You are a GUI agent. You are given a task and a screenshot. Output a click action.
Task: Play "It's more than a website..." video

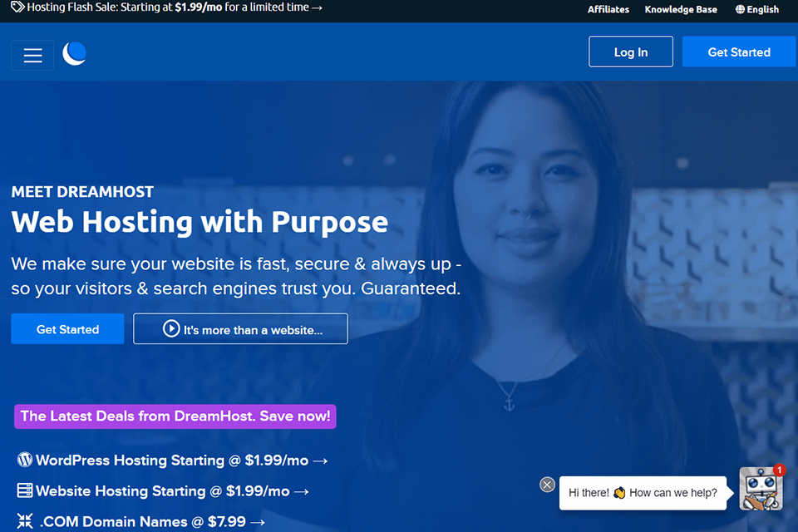240,329
